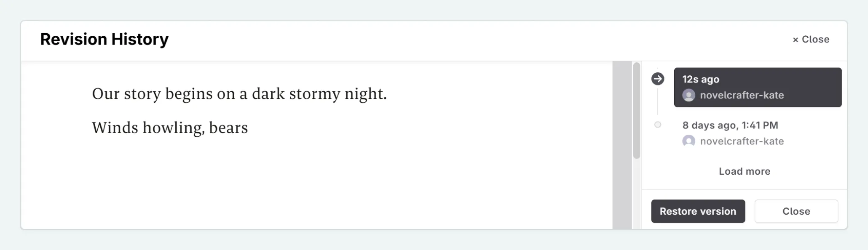Screen dimensions: 868x250
Task: Click the scrollbar track below the thumb
Action: click(636, 194)
